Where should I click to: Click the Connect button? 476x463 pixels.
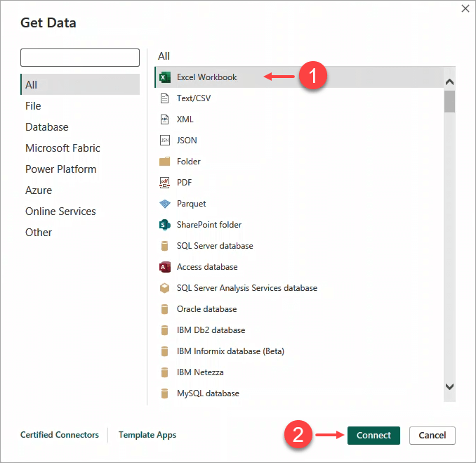click(x=373, y=436)
